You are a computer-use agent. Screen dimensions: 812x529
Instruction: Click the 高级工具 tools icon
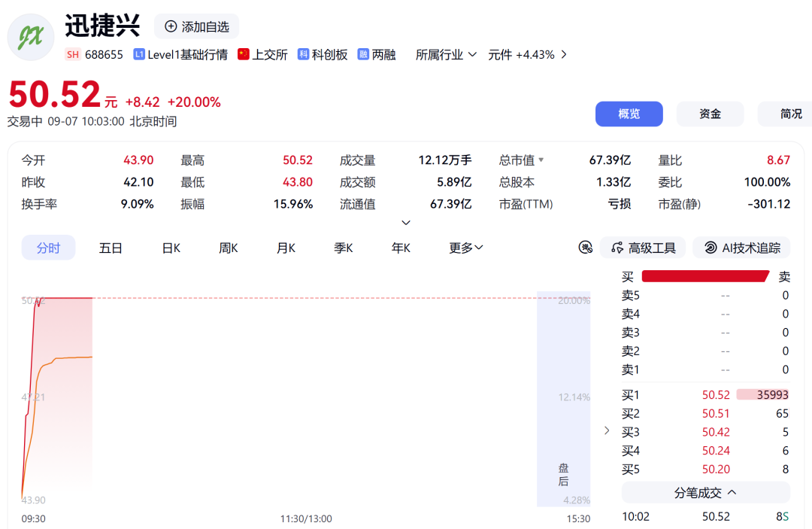tap(617, 248)
